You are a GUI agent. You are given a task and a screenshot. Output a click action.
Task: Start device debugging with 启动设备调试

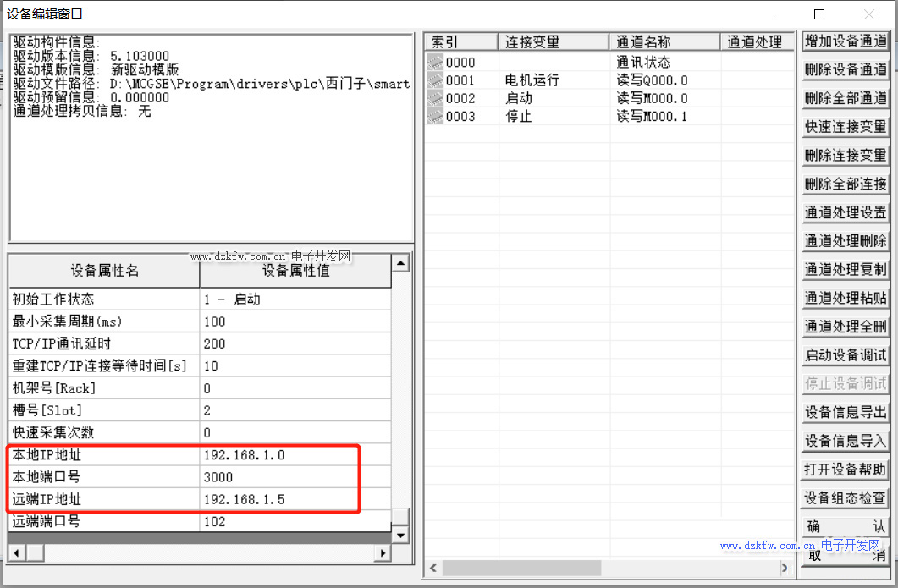pos(845,355)
